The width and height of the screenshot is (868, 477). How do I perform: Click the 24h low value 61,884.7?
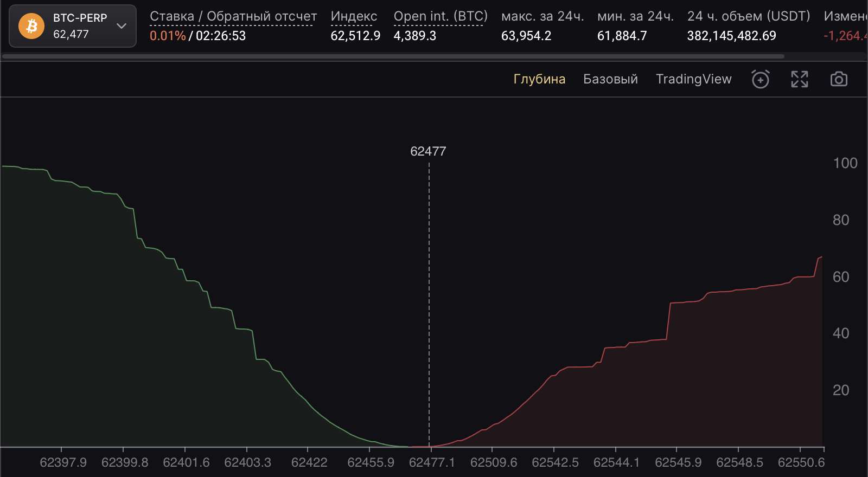tap(622, 36)
